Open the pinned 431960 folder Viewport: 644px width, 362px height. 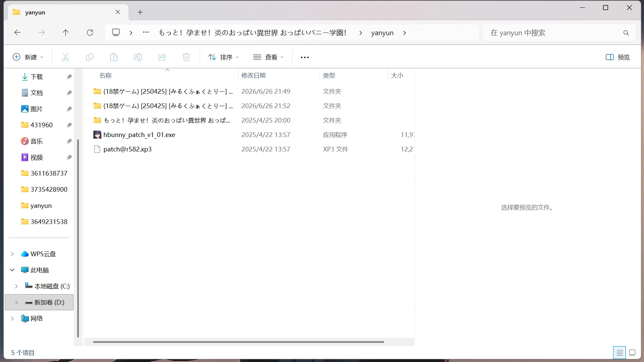click(41, 125)
